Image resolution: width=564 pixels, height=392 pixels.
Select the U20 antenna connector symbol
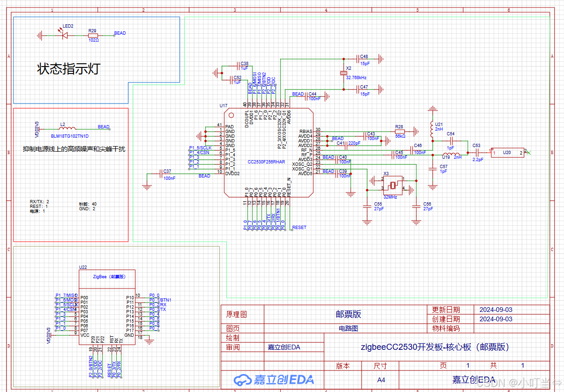click(508, 153)
